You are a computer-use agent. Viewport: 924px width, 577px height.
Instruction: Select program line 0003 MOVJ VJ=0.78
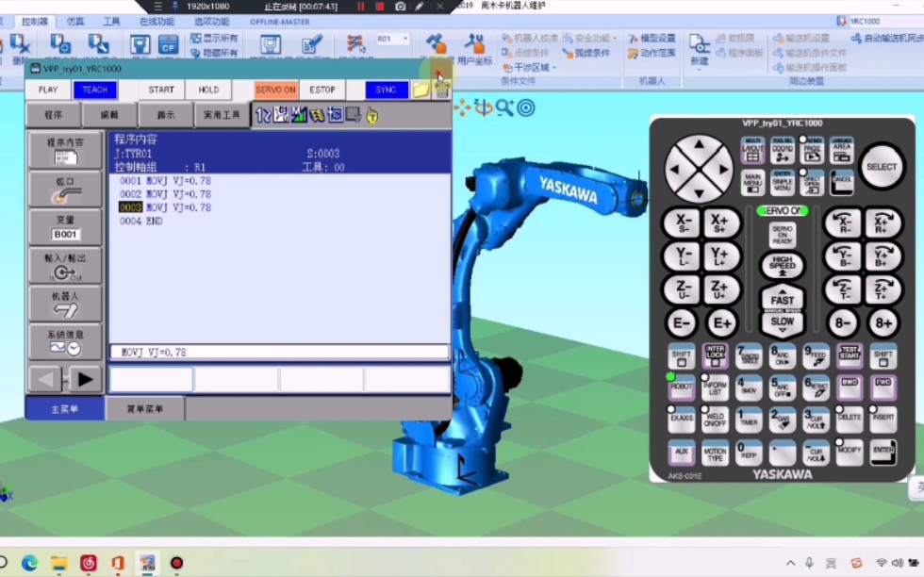coord(165,207)
